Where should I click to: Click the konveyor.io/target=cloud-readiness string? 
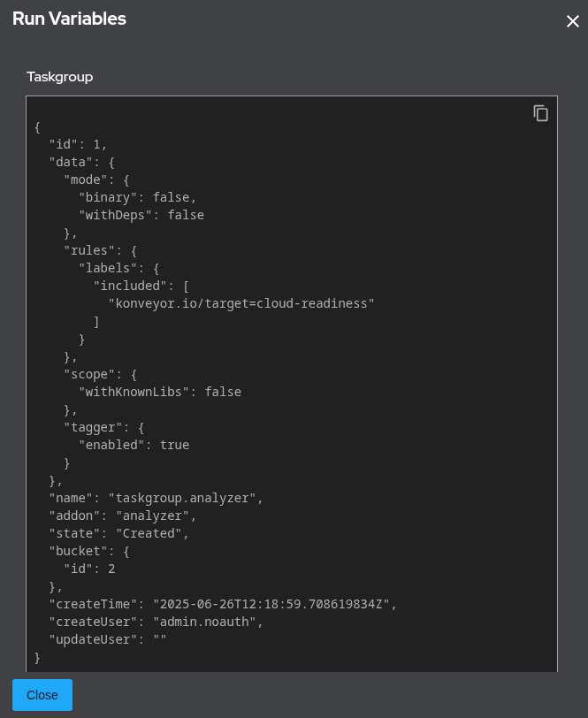[x=241, y=303]
